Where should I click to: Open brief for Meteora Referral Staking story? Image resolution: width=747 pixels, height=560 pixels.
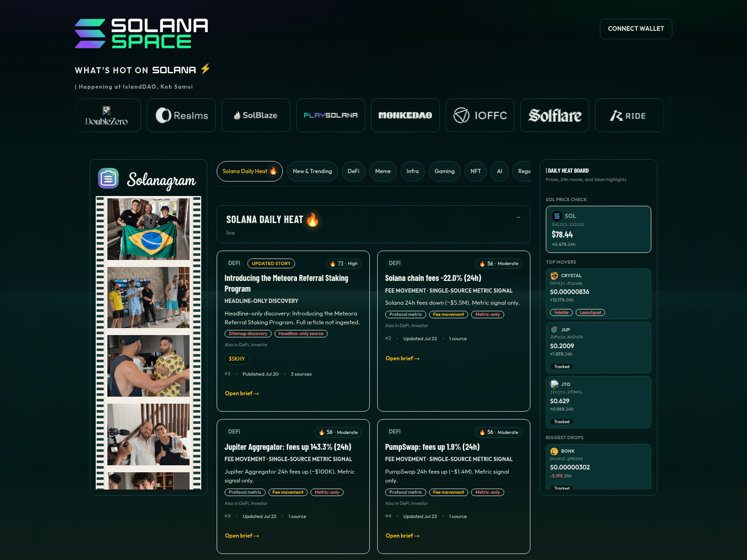(242, 393)
